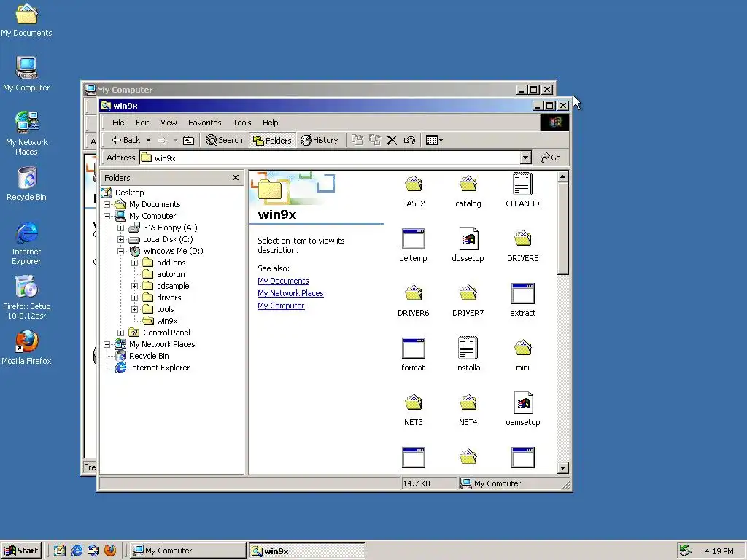Click the Undo toolbar icon

tap(409, 140)
